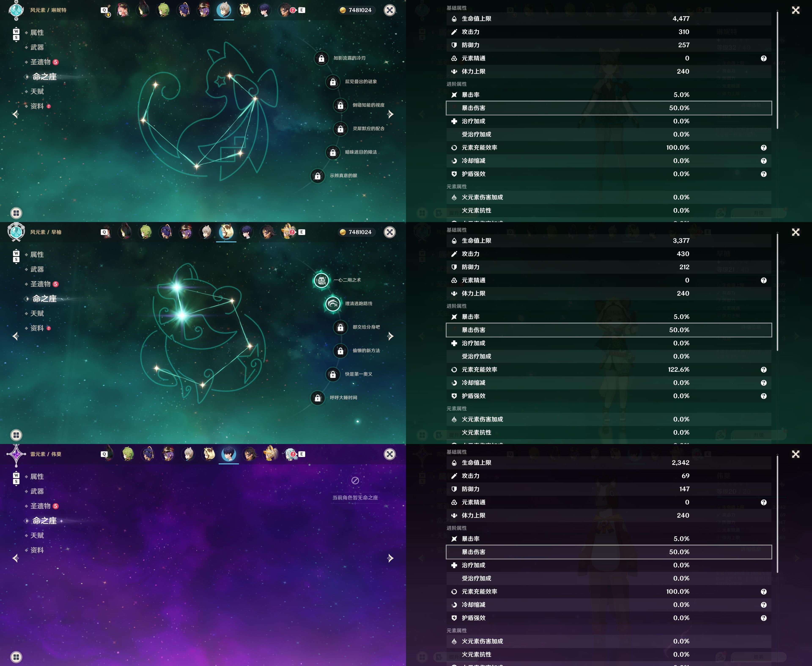Show help for 元素充能效率 122.6%
Screen dimensions: 812x666
[x=764, y=370]
